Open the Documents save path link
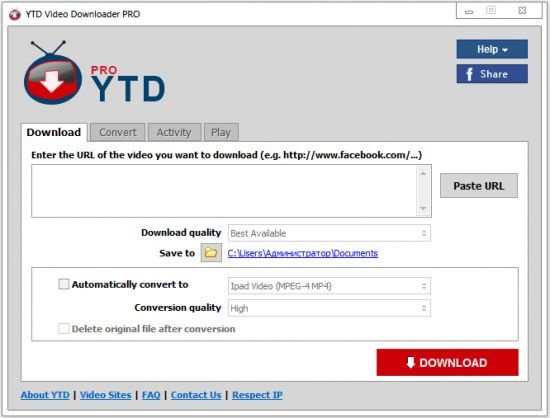This screenshot has height=418, width=550. [303, 253]
